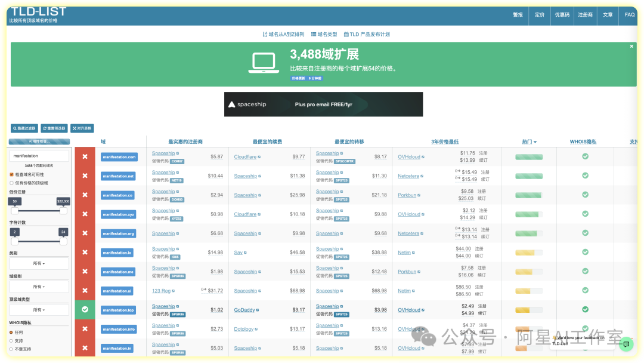Click the red X beside manifestation.info
644x363 pixels.
coord(85,329)
